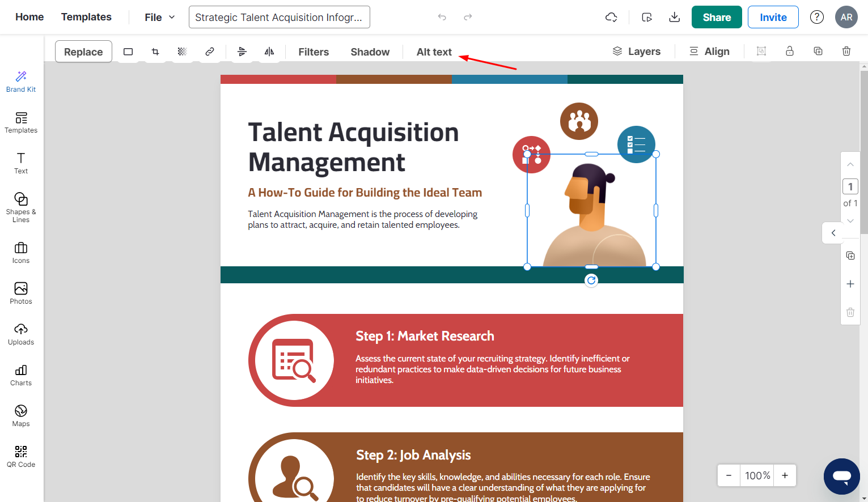Edit the design title field
The width and height of the screenshot is (868, 502).
tap(279, 17)
